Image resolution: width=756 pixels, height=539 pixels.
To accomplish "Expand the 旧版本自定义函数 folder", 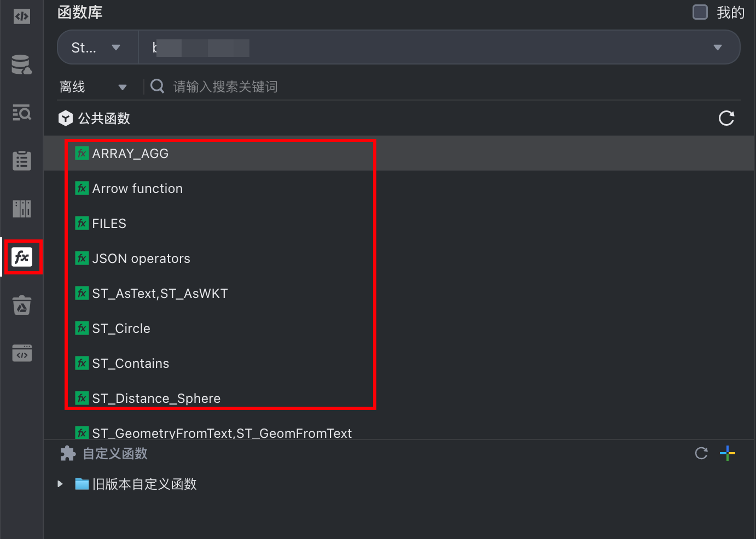I will [60, 484].
